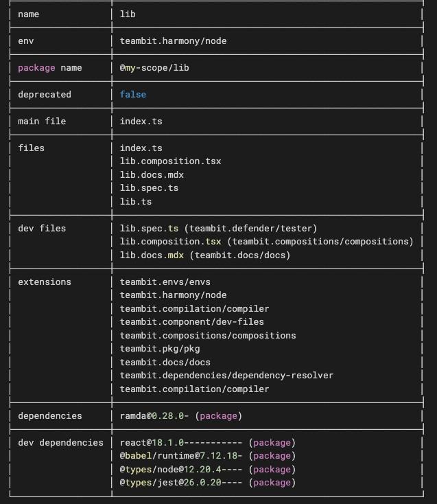Select teambit.dependencies/dependency-resolver extension
Screen dimensions: 437x504
click(226, 376)
